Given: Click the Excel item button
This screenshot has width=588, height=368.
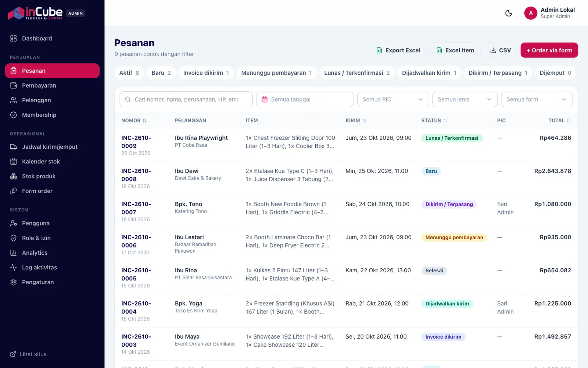Looking at the screenshot, I should click(x=455, y=50).
